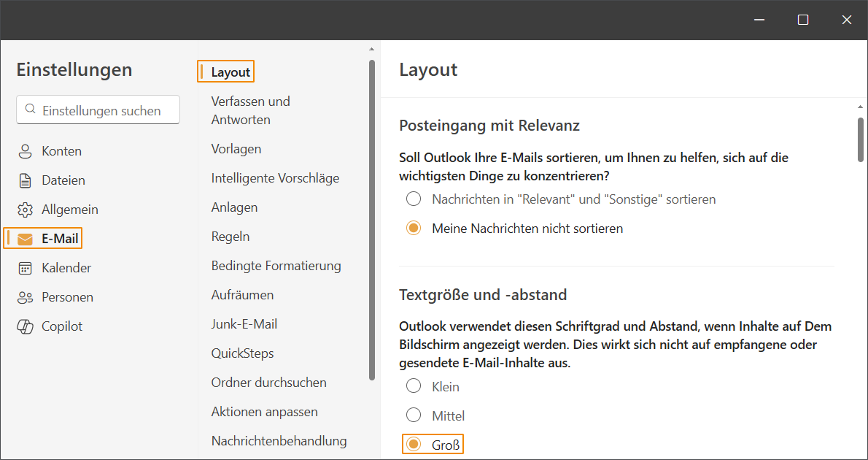This screenshot has height=460, width=868.
Task: Click the submenu list scrollbar
Action: [372, 219]
